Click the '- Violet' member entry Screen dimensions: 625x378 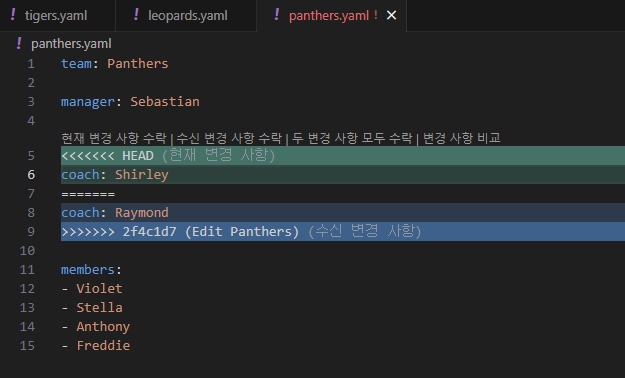[92, 289]
